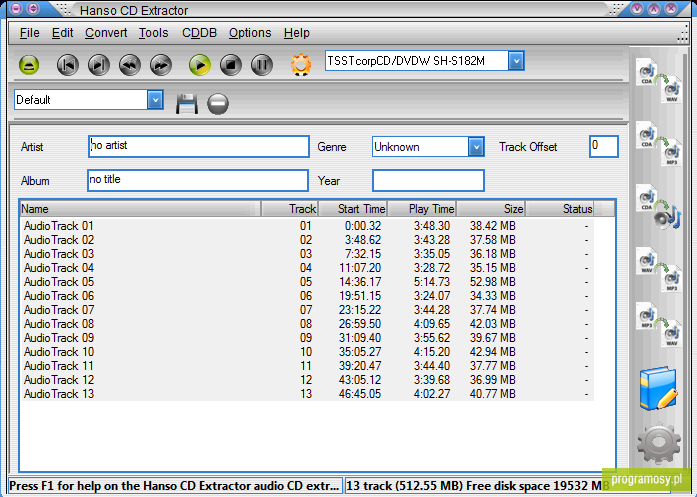Open the Help menu

(296, 33)
